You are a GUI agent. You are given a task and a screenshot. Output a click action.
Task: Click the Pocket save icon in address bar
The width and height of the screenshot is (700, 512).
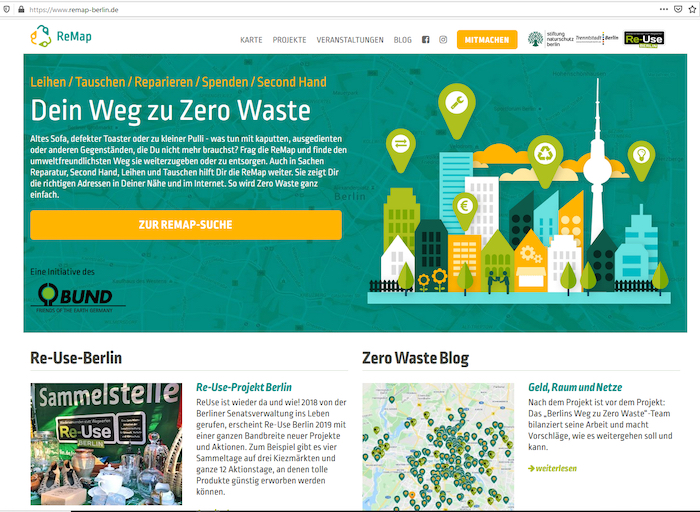678,9
